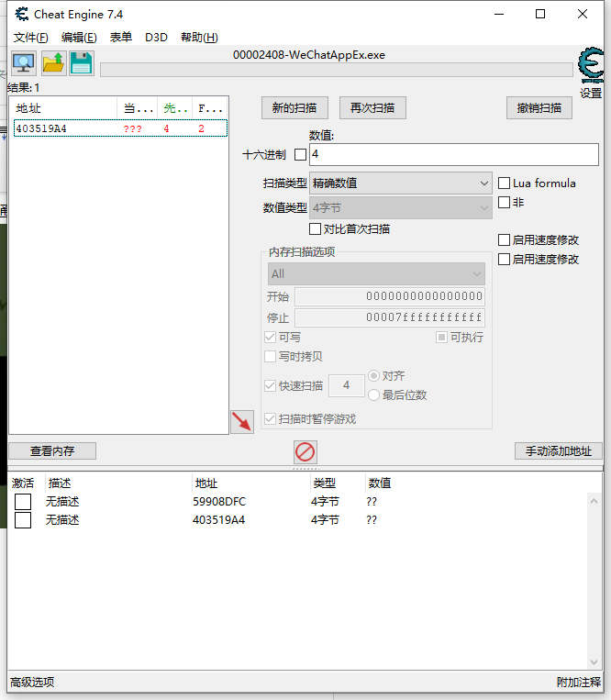This screenshot has width=611, height=700.
Task: Click the 00002408-WeChatAppEx.exe process label
Action: click(309, 55)
